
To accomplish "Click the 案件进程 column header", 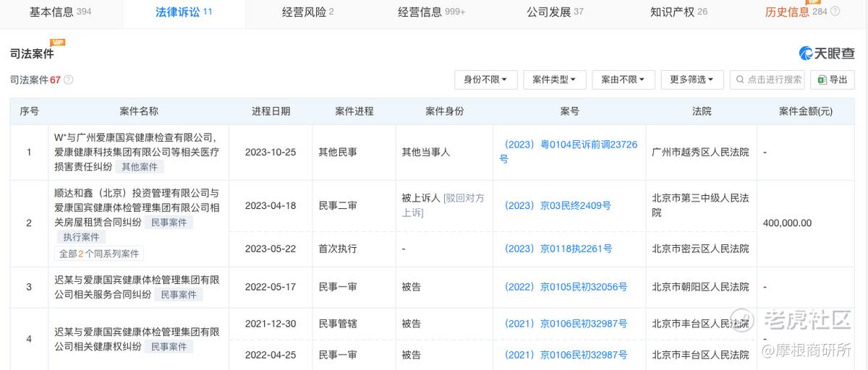I will [354, 111].
